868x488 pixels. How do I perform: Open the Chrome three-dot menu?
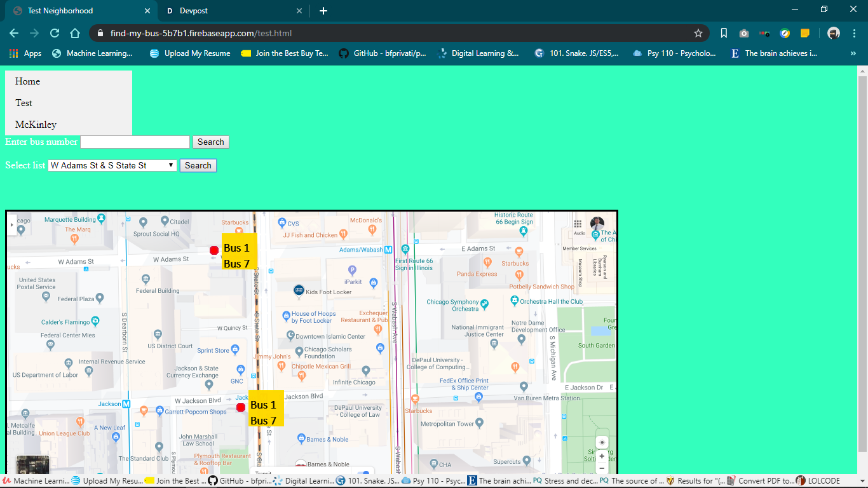855,33
